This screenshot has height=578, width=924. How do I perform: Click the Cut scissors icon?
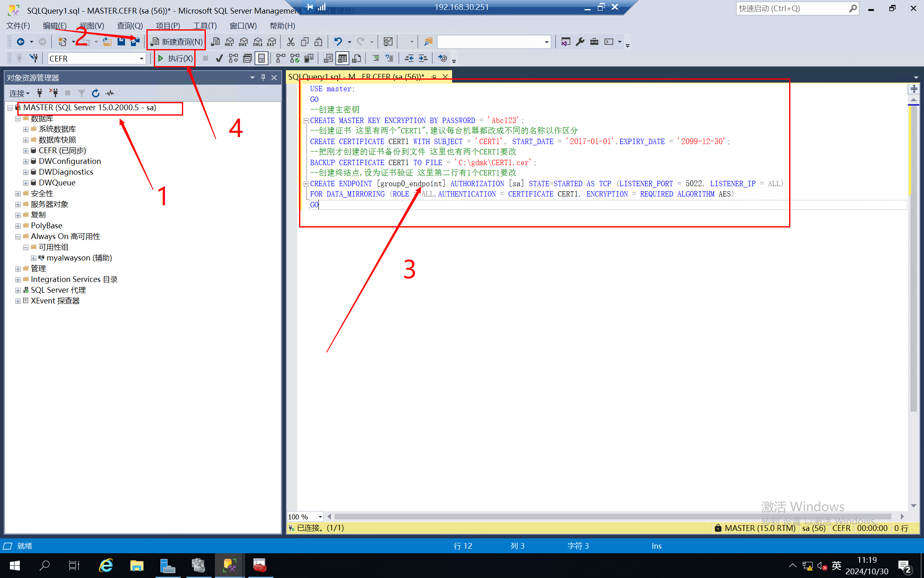coord(291,42)
